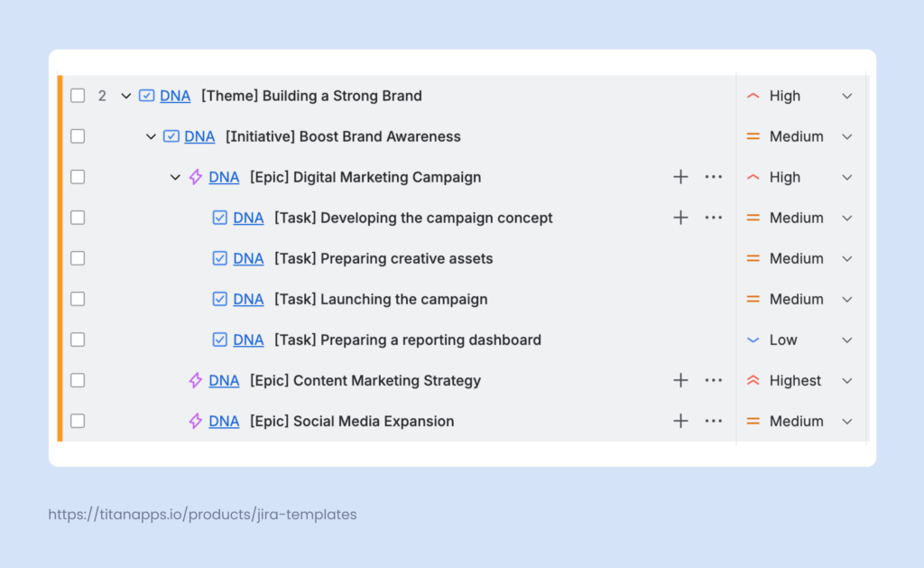Image resolution: width=924 pixels, height=568 pixels.
Task: Open the ellipsis menu for Content Marketing Strategy
Action: pyautogui.click(x=714, y=380)
